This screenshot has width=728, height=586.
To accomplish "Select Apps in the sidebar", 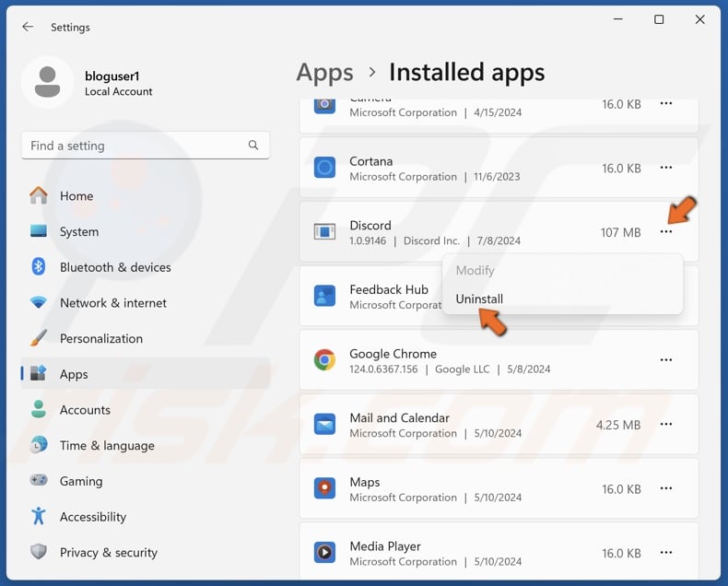I will [x=146, y=374].
